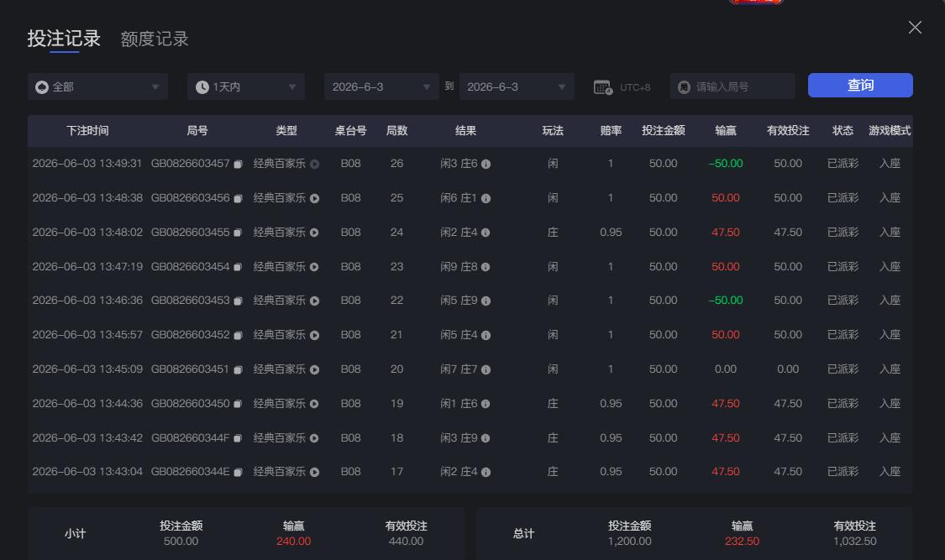Show result info for 闲5 庄9

tap(486, 301)
